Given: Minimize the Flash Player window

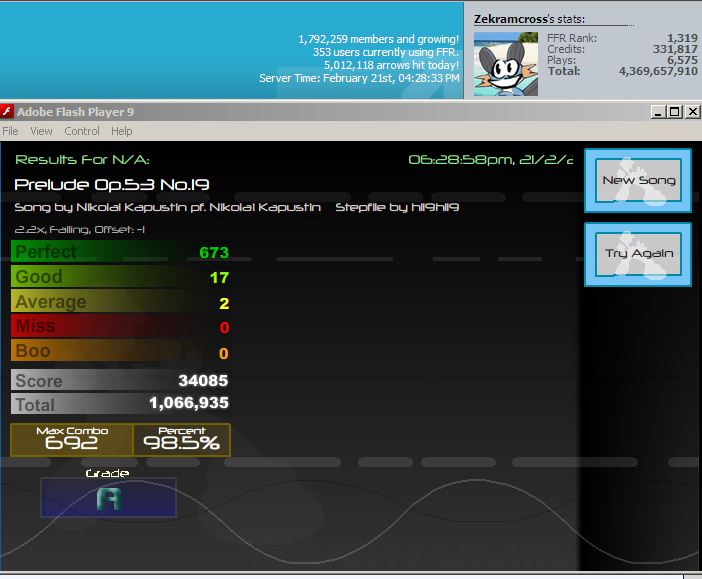Looking at the screenshot, I should (x=658, y=112).
